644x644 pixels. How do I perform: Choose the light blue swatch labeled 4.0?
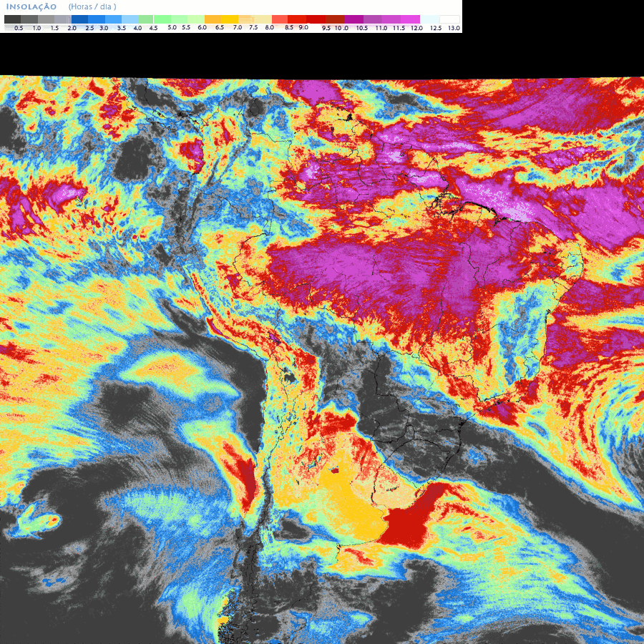[130, 19]
